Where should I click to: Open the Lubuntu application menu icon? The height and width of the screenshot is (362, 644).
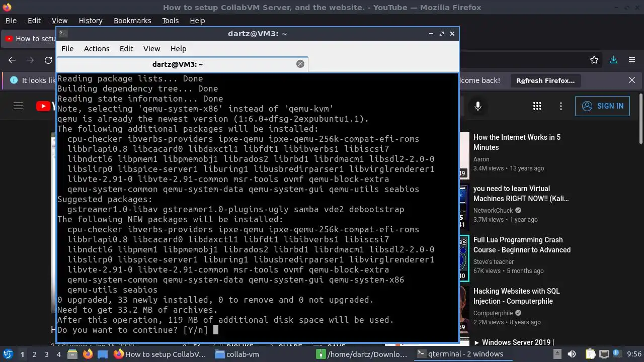point(8,354)
